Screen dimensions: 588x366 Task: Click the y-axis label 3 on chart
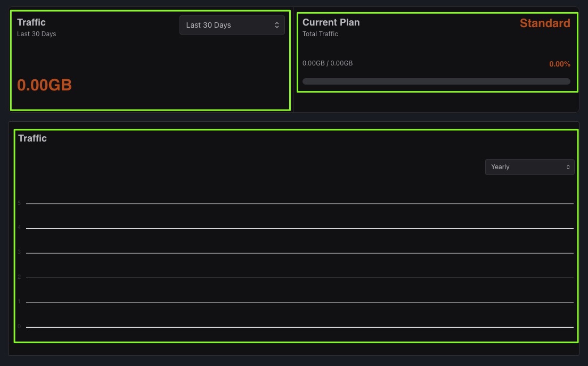[19, 253]
